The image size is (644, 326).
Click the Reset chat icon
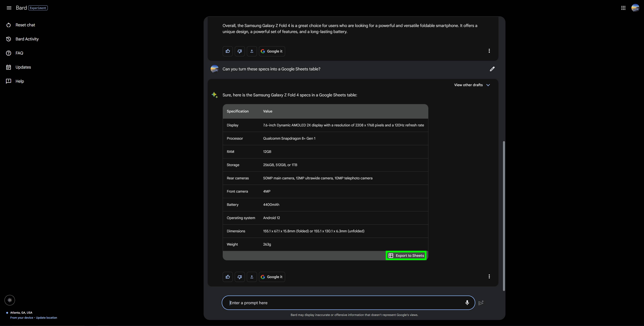(9, 25)
